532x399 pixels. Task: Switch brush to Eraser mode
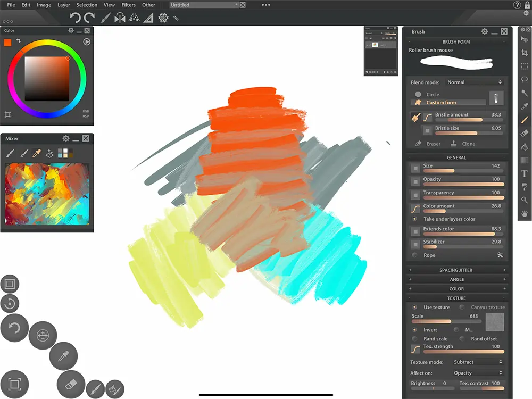click(x=428, y=144)
